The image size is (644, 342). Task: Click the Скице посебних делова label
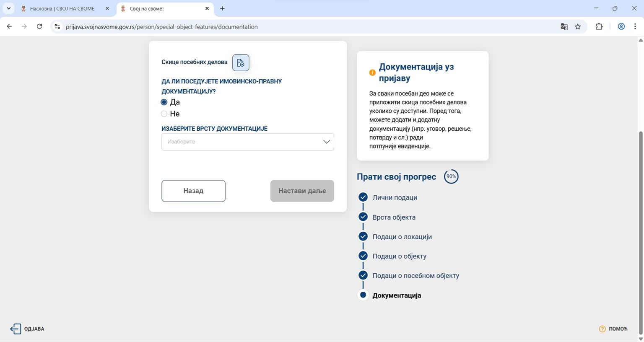(x=195, y=62)
